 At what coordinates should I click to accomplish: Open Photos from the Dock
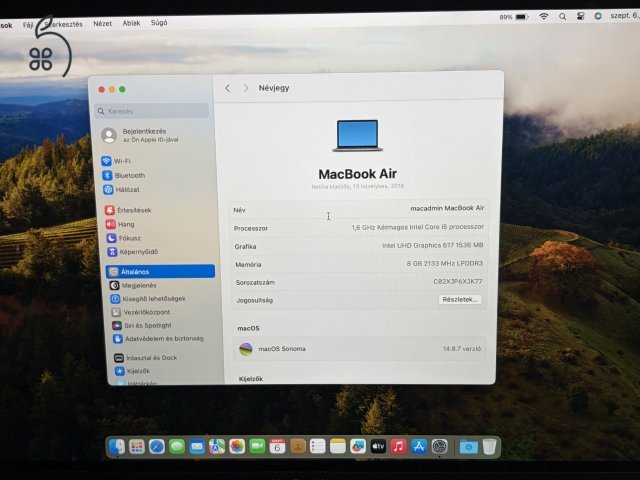[237, 447]
